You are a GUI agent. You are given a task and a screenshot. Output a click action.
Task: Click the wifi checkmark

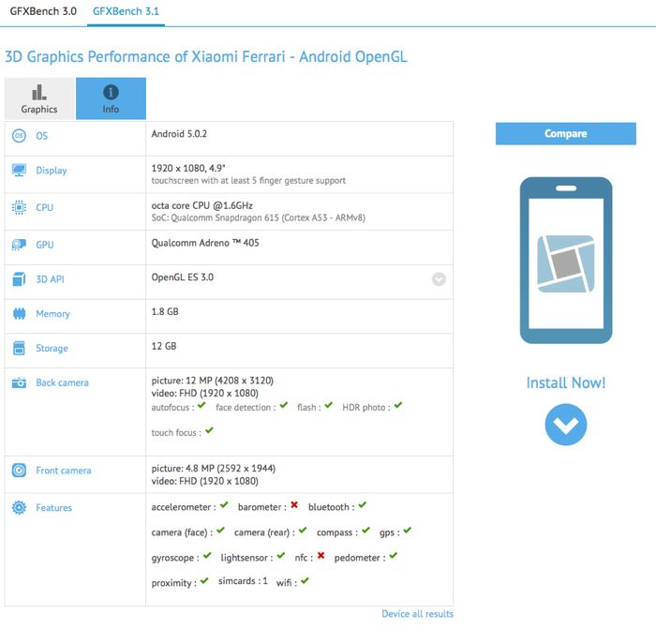point(305,580)
